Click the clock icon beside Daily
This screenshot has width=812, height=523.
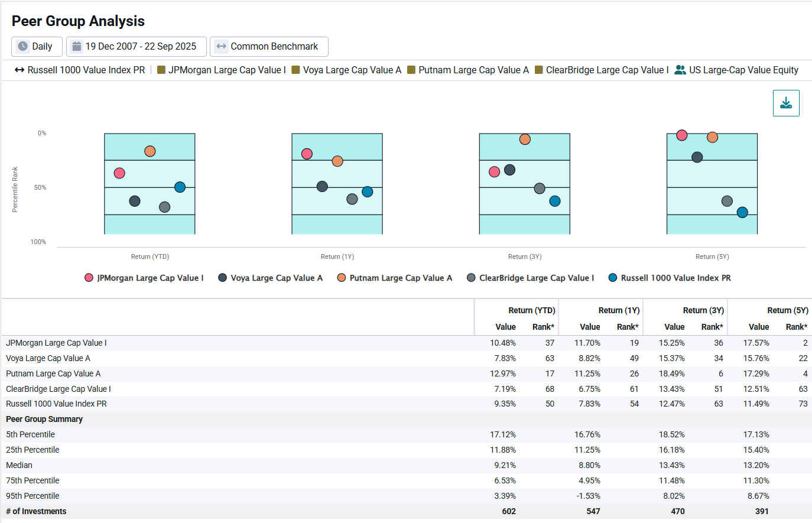pyautogui.click(x=23, y=46)
